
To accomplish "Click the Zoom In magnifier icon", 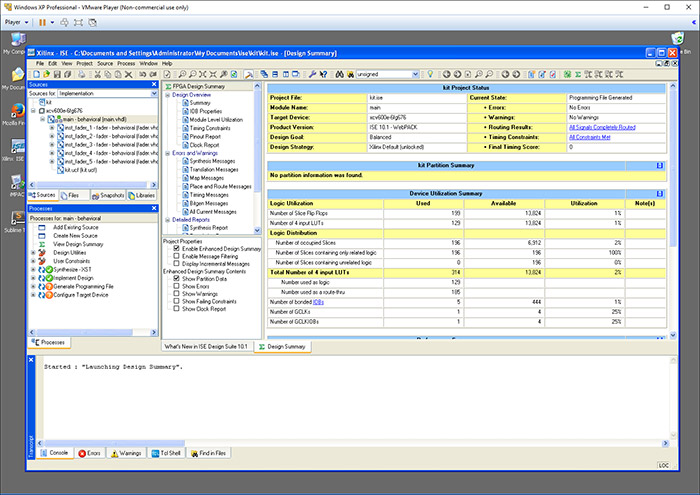I will 182,75.
